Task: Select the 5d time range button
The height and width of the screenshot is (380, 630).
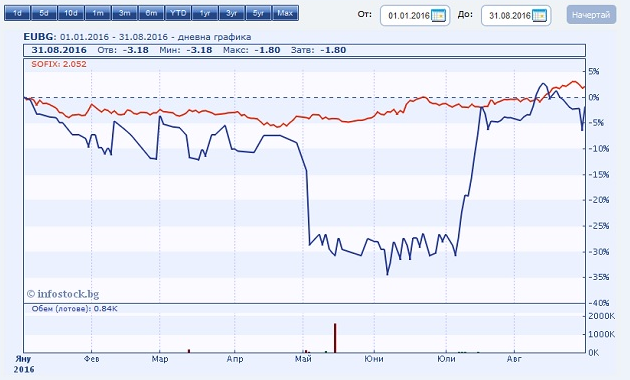Action: point(44,13)
